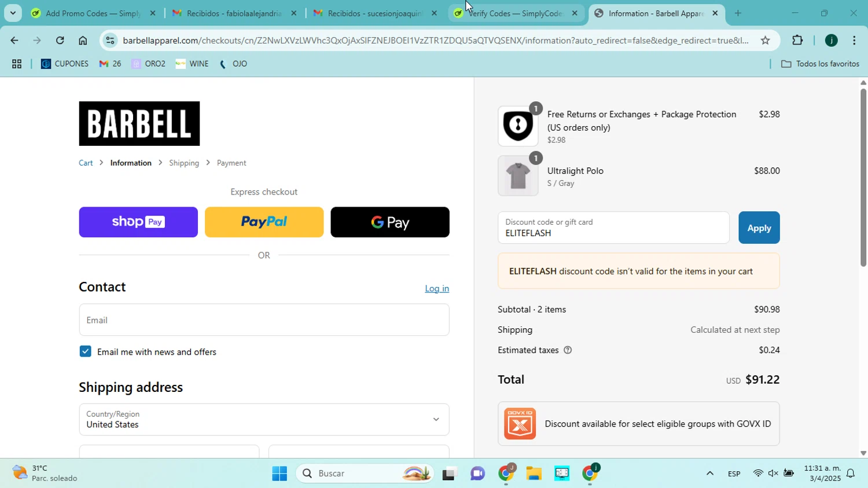
Task: Focus the Email input field
Action: [x=264, y=320]
